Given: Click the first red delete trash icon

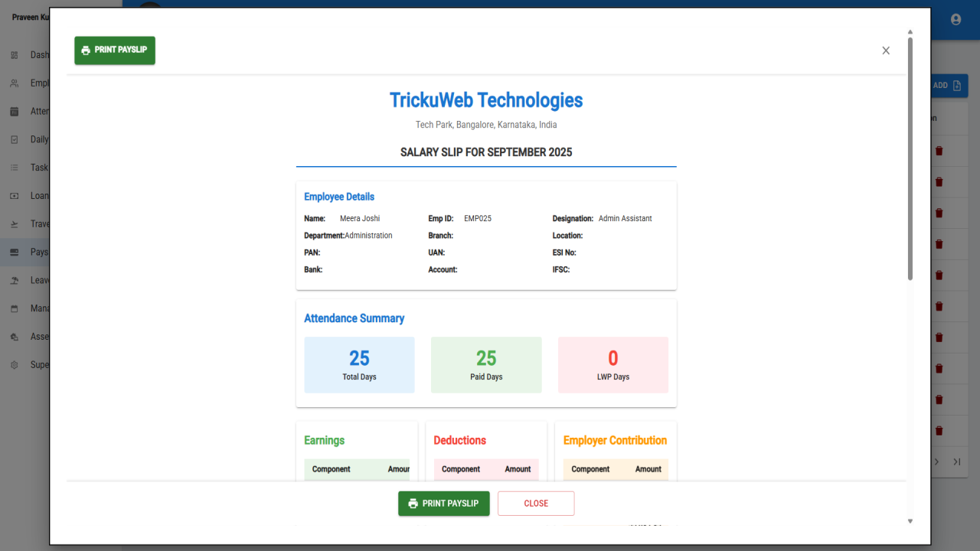Looking at the screenshot, I should click(939, 151).
